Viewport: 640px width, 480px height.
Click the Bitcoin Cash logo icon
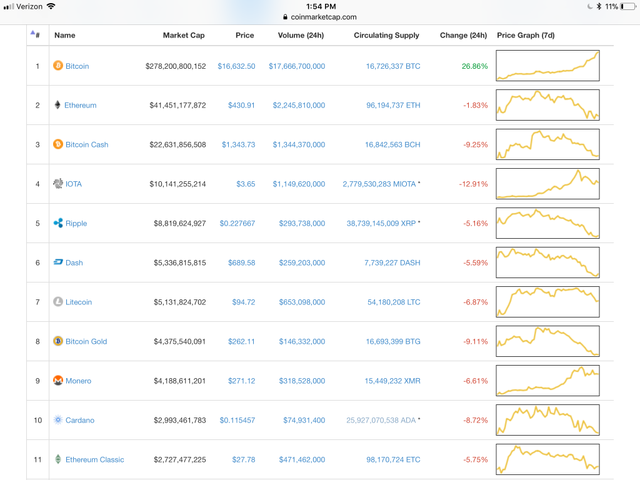(x=58, y=144)
